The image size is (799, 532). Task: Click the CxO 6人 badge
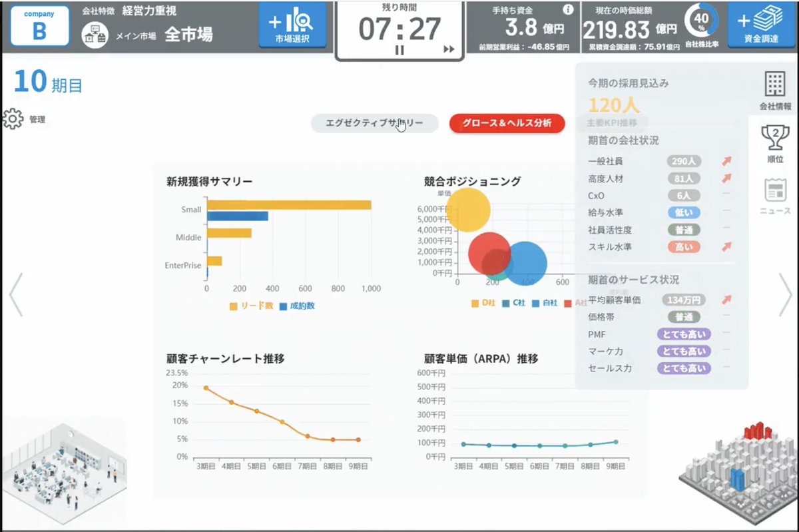682,196
